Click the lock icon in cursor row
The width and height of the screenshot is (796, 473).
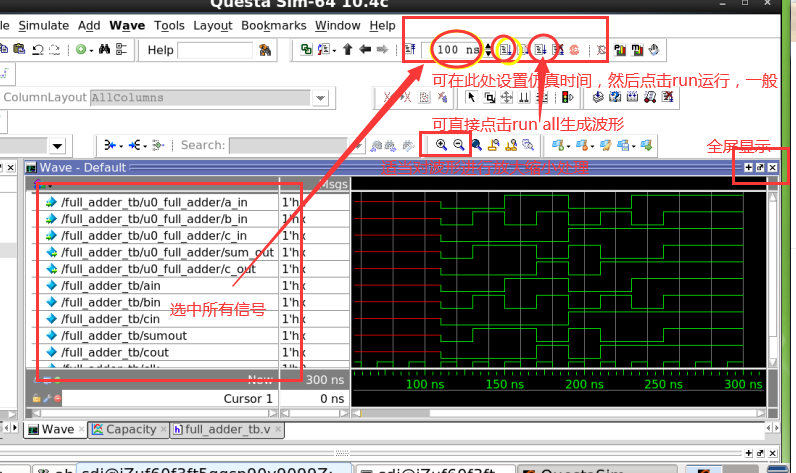pyautogui.click(x=37, y=398)
